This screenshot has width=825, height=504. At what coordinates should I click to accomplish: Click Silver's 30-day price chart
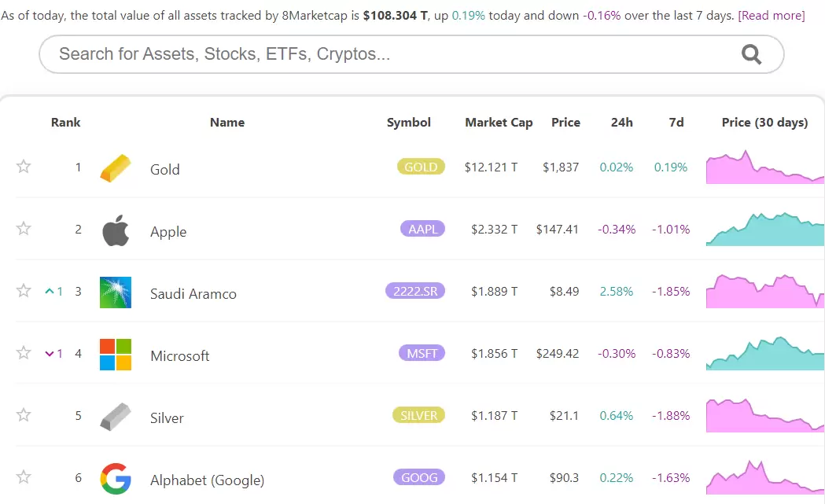coord(765,416)
